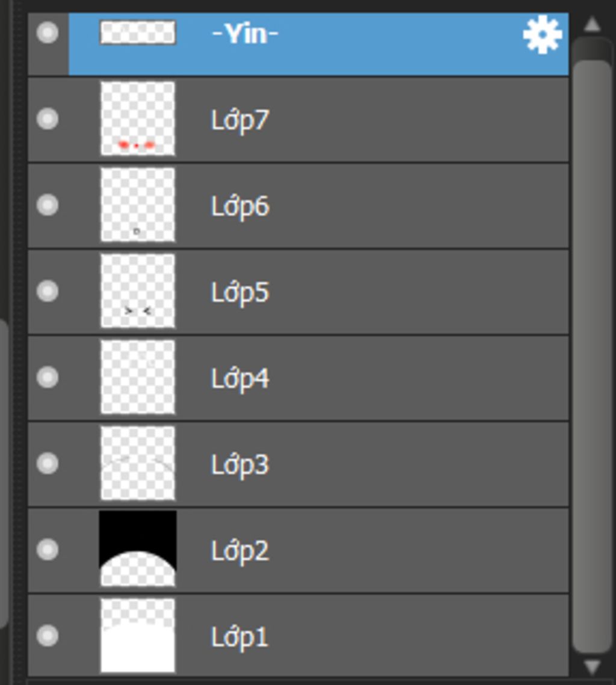Hide the Lớp3 layer
Image resolution: width=616 pixels, height=685 pixels.
pyautogui.click(x=48, y=463)
